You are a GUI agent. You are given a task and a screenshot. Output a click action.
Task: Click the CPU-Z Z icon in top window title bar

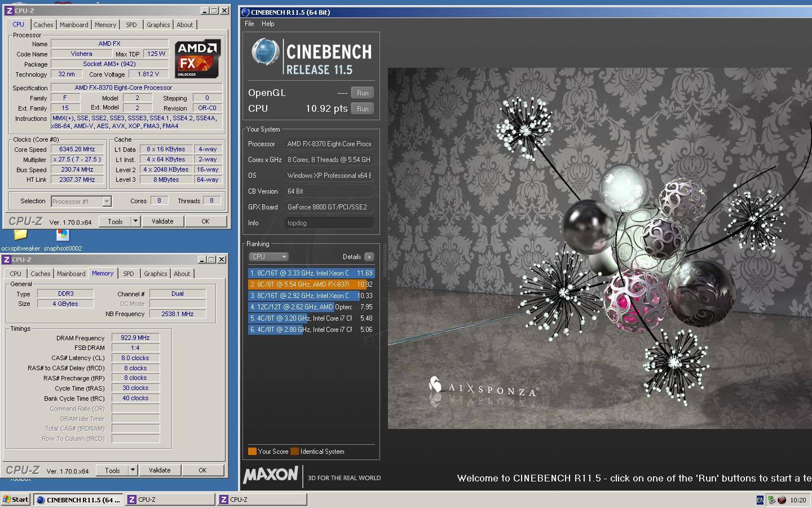coord(9,11)
